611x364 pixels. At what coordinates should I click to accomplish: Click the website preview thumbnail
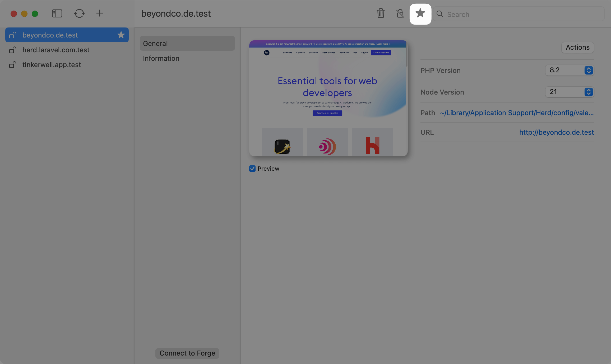[x=328, y=98]
